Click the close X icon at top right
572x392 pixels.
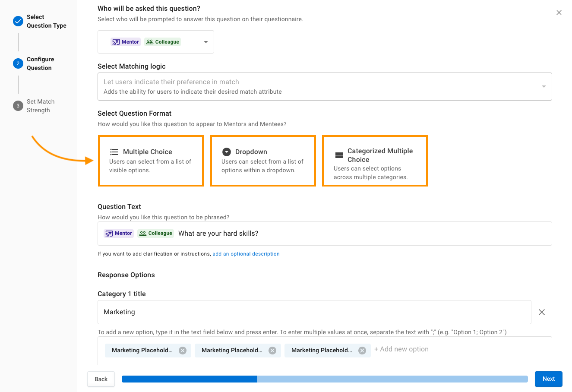tap(559, 13)
